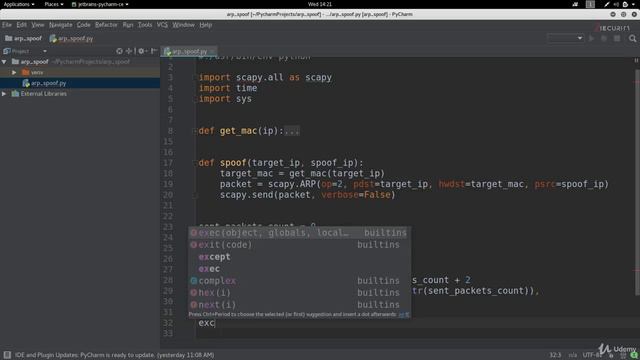
Task: Open jetbrains-pycharm-ce app menu in top bar
Action: tap(100, 4)
